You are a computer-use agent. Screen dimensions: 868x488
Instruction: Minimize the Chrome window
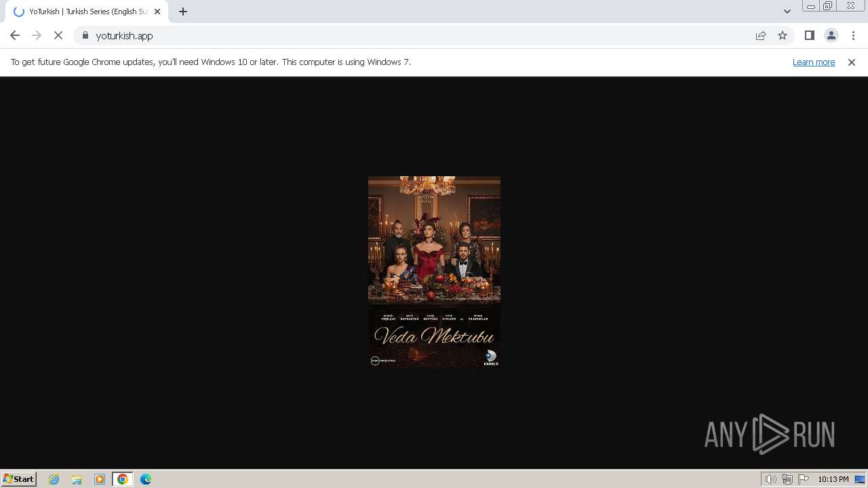pyautogui.click(x=810, y=6)
